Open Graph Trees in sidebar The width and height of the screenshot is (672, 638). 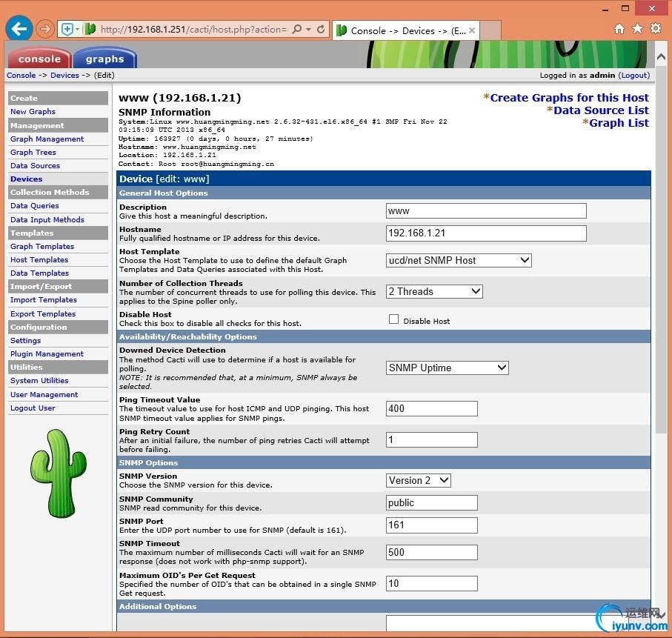[x=33, y=152]
